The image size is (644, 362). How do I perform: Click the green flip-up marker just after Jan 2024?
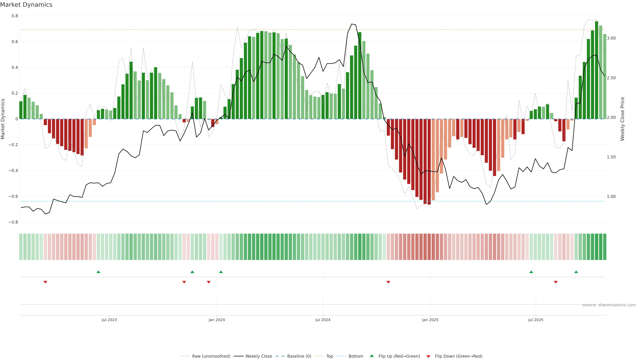(x=221, y=272)
